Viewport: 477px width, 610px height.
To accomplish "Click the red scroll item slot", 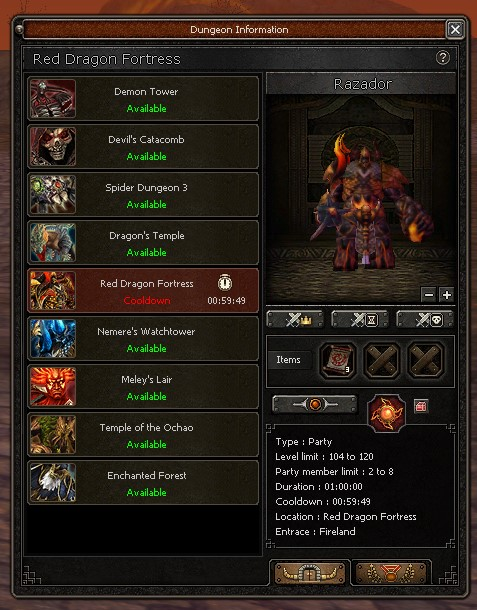I will click(x=337, y=360).
